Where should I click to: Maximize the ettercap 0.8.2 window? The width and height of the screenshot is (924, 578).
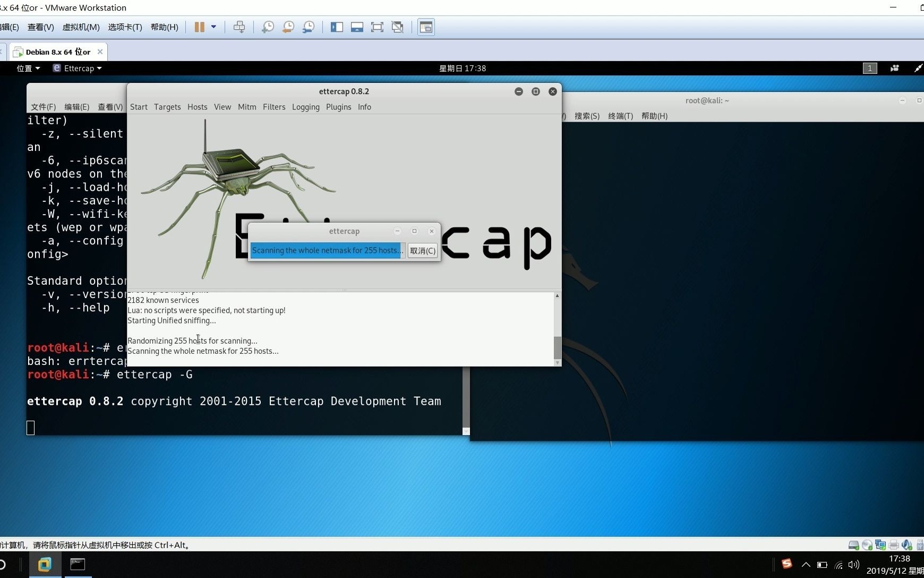click(x=536, y=91)
